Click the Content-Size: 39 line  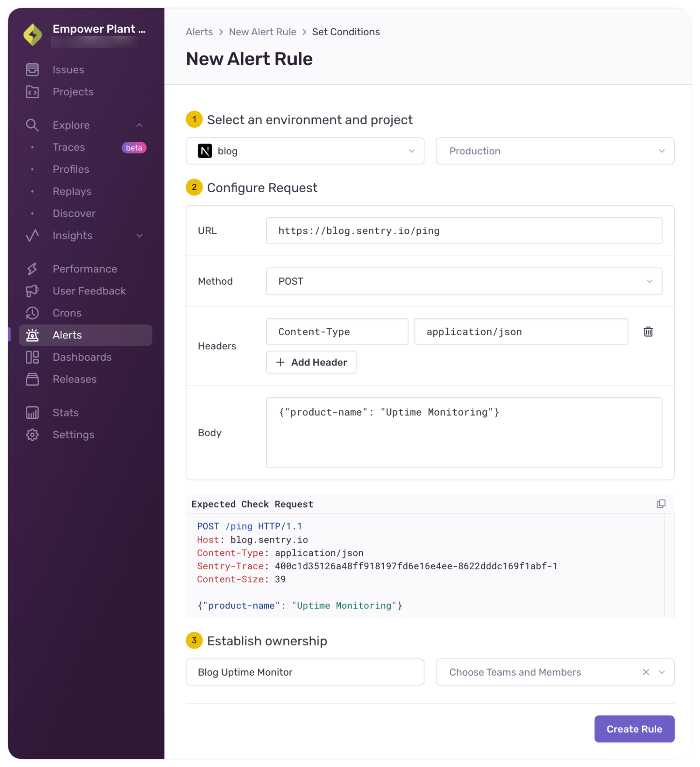[x=241, y=579]
